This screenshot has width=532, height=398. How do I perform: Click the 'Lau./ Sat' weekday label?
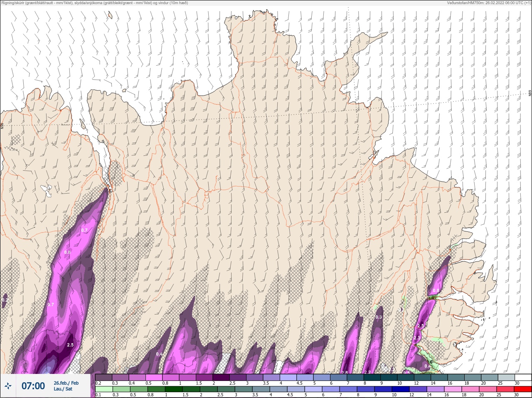(62, 389)
